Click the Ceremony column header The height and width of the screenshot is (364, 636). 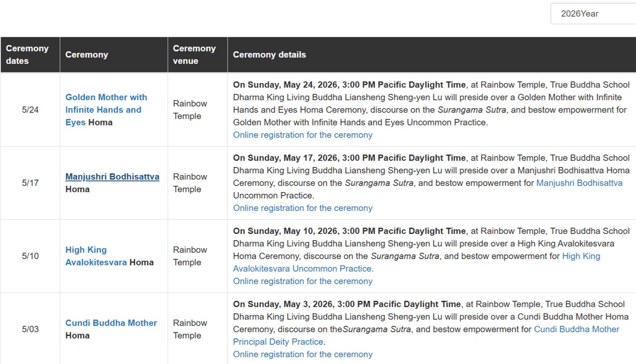click(87, 55)
